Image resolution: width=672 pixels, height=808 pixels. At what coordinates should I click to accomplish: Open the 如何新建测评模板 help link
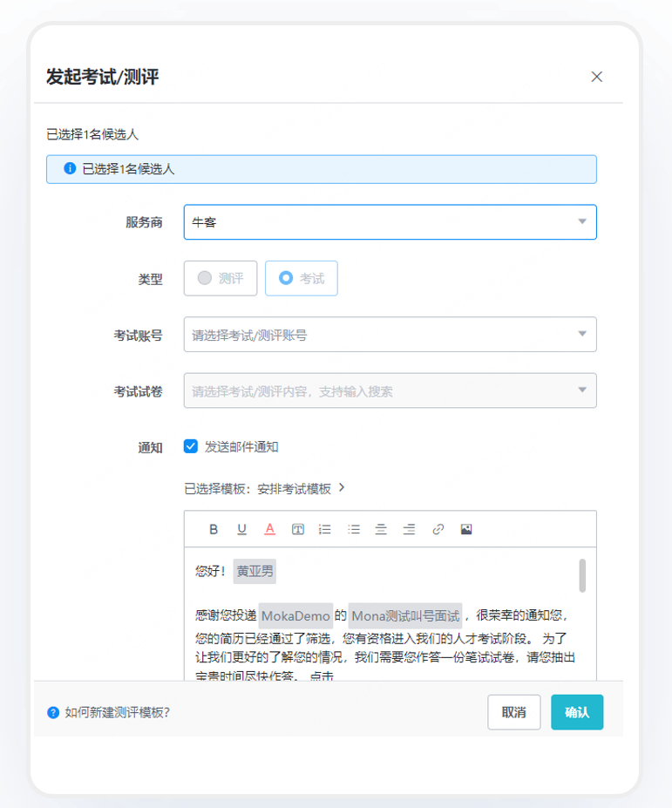[117, 712]
